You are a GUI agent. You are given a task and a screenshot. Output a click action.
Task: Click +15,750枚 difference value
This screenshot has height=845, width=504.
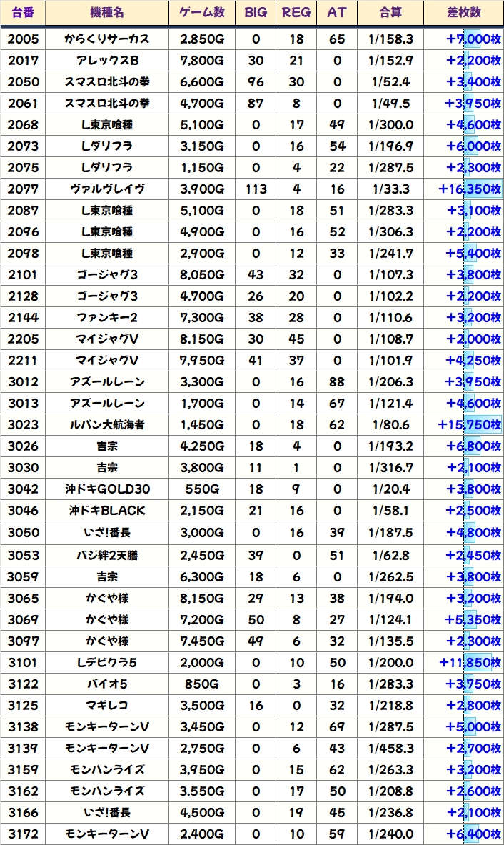[x=470, y=425]
